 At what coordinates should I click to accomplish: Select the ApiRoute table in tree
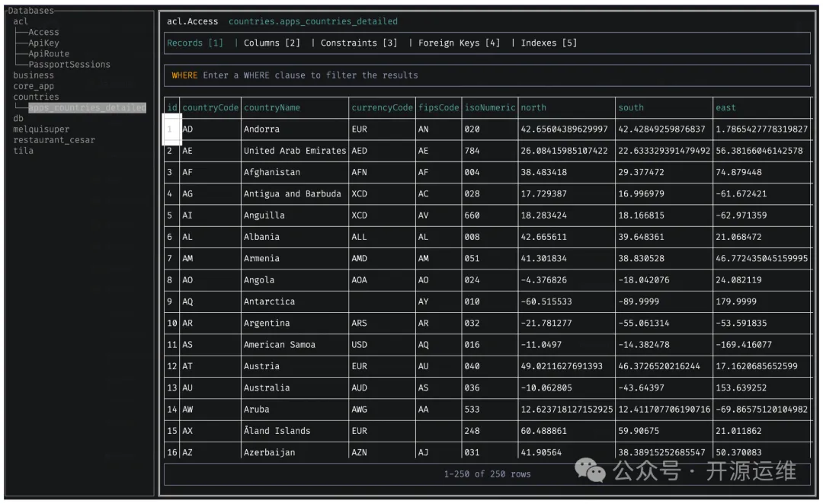(49, 54)
